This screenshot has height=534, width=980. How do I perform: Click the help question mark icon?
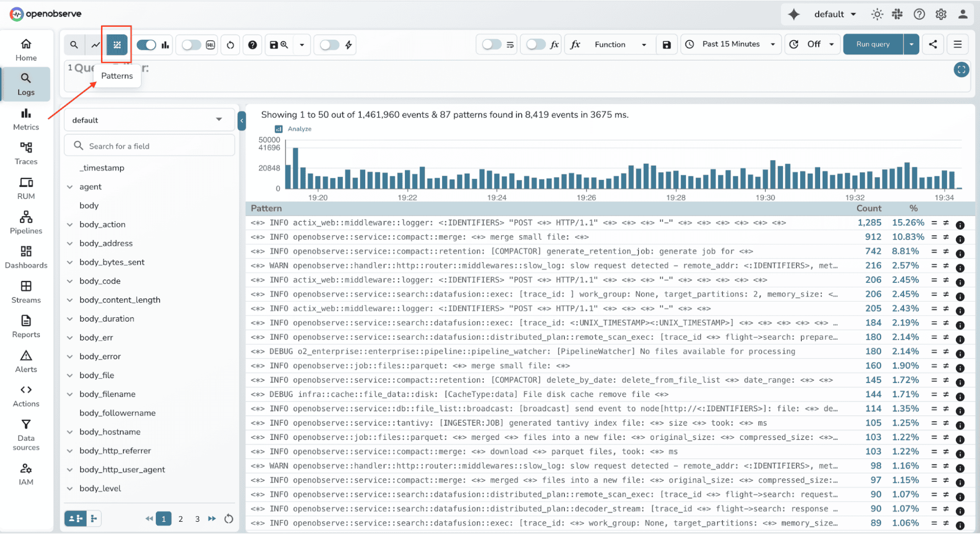coord(252,45)
